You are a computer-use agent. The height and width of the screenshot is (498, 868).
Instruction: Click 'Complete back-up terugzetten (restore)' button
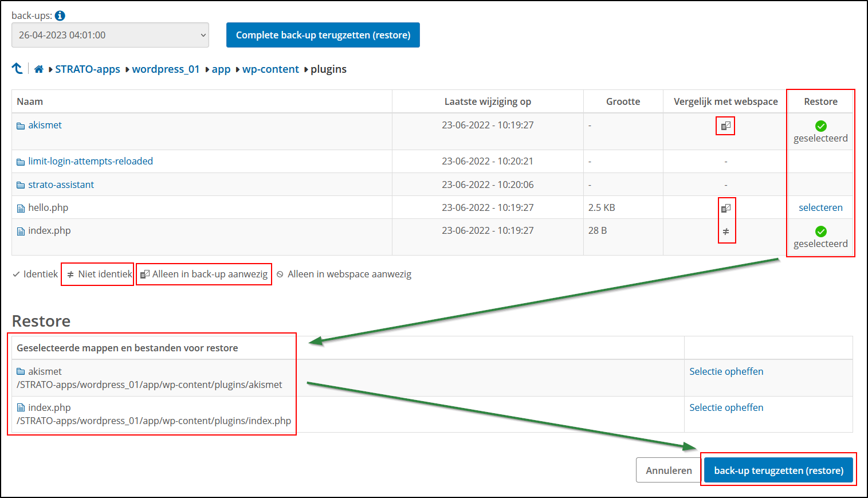coord(323,35)
